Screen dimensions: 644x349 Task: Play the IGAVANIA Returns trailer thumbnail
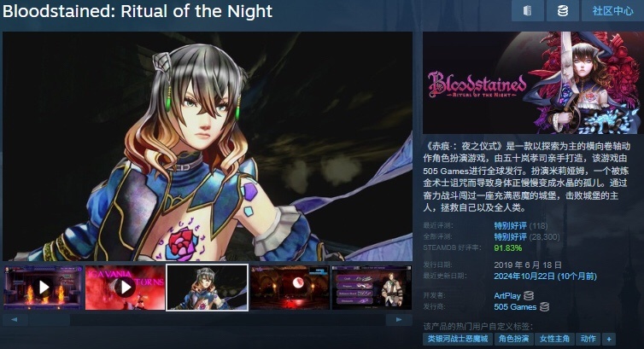[126, 287]
